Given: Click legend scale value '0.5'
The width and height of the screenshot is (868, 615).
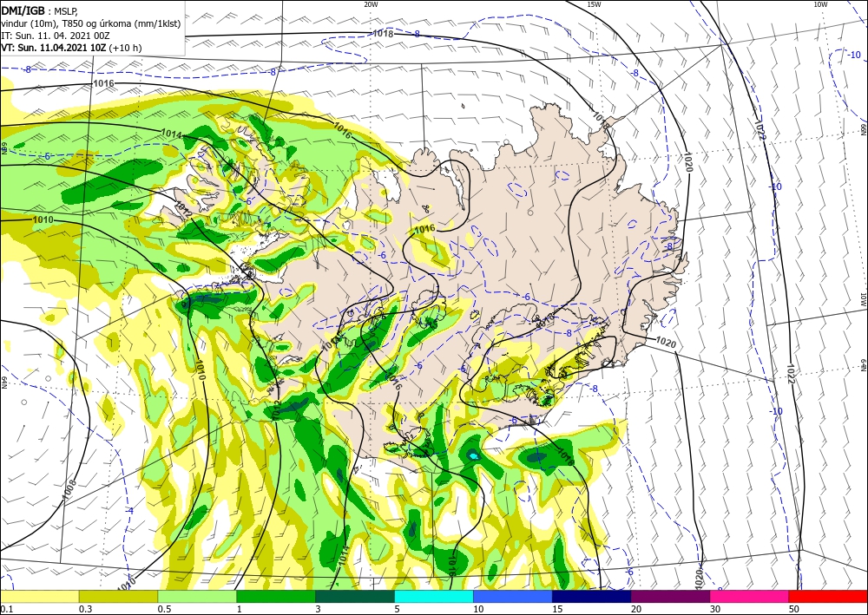Looking at the screenshot, I should pyautogui.click(x=164, y=609).
